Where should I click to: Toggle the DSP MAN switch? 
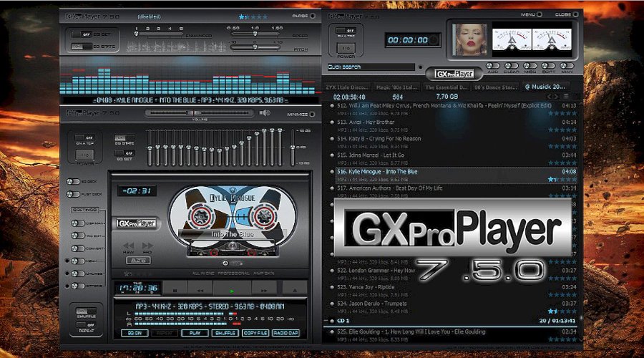coord(77,223)
